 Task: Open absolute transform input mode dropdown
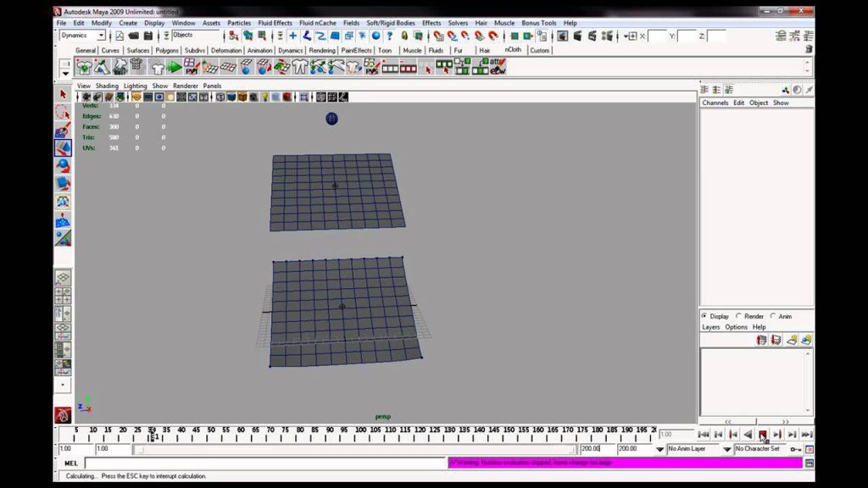(632, 36)
